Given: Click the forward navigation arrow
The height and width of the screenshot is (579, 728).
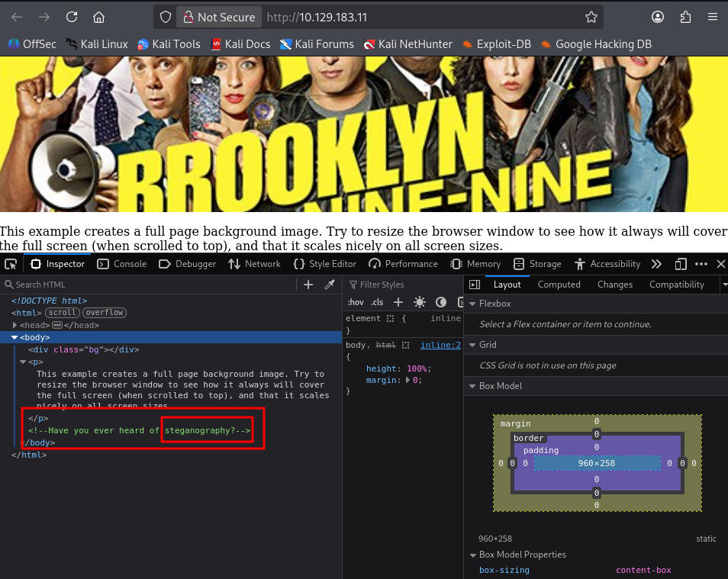Looking at the screenshot, I should 44,18.
